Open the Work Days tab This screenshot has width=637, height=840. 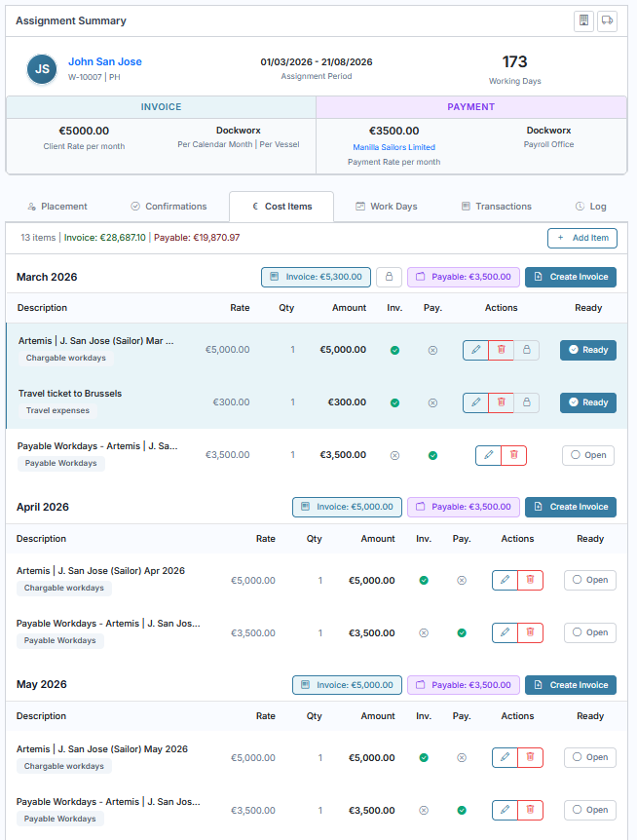(387, 207)
